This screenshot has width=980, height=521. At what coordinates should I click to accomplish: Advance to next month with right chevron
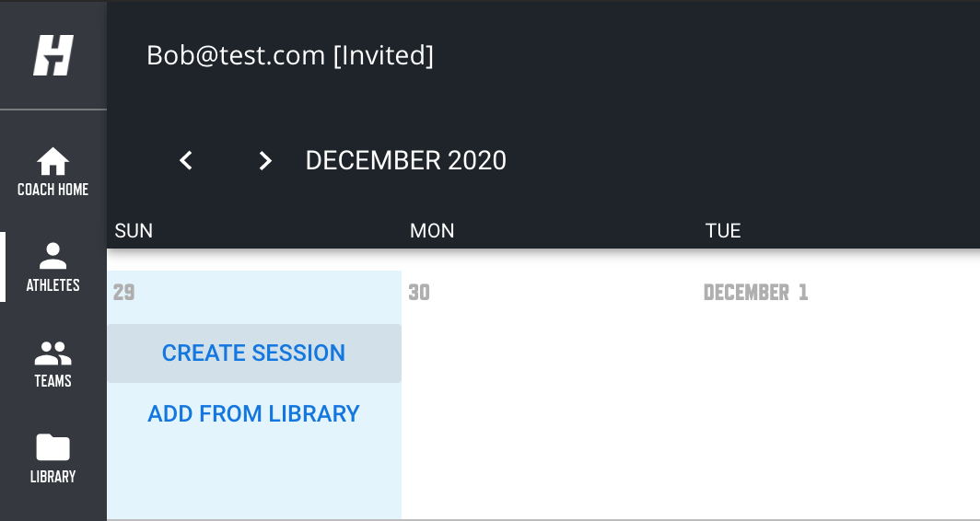pos(265,160)
